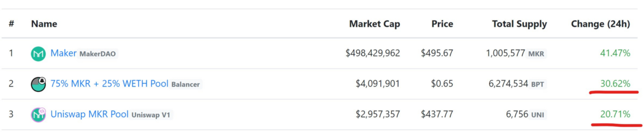Click the Uniswap MKR Pool icon
This screenshot has width=644, height=135.
click(x=38, y=115)
